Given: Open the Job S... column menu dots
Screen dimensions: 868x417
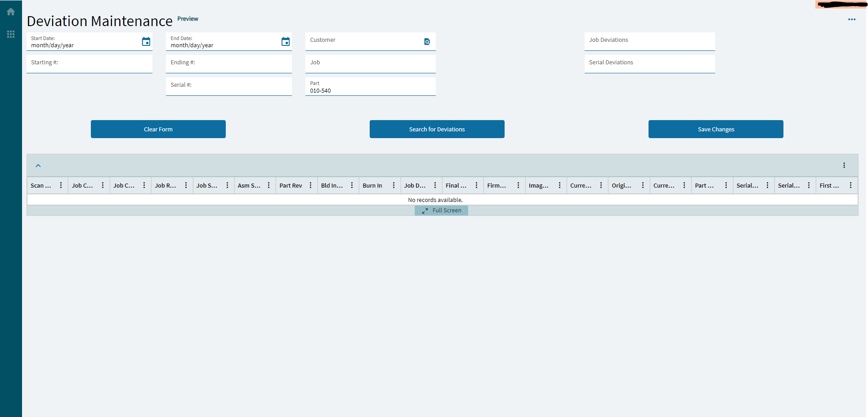Looking at the screenshot, I should (227, 185).
